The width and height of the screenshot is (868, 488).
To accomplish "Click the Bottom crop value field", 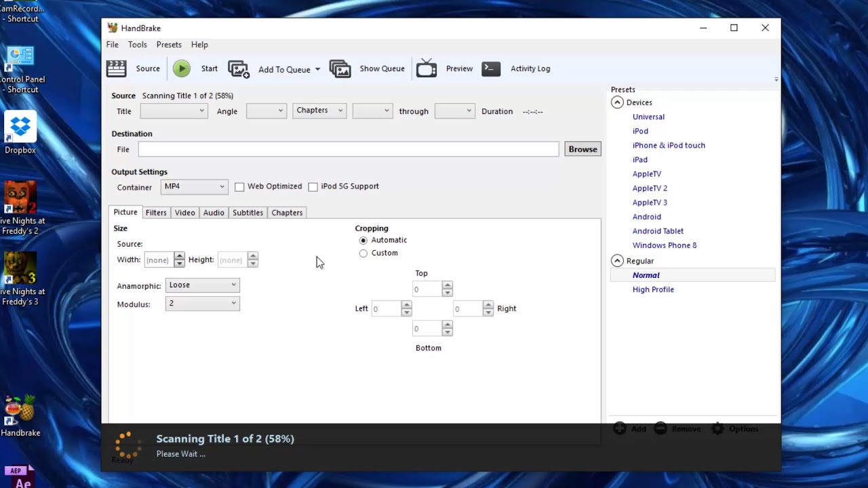I will coord(427,329).
